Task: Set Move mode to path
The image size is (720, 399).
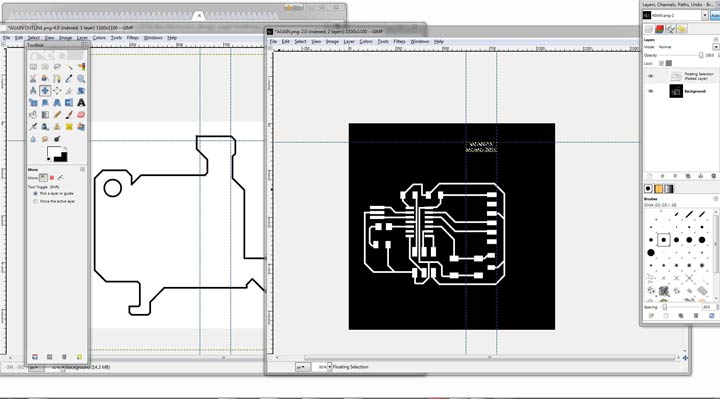Action: pyautogui.click(x=60, y=178)
